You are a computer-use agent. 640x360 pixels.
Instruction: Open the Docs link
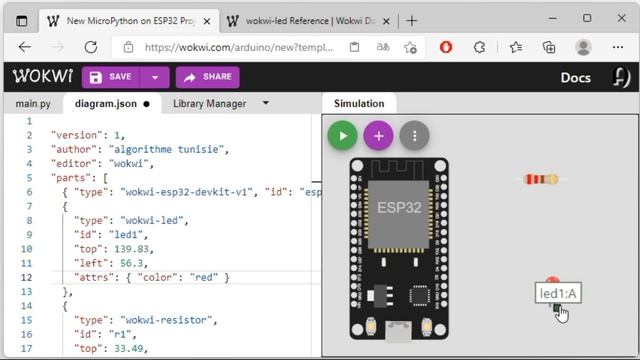point(576,78)
